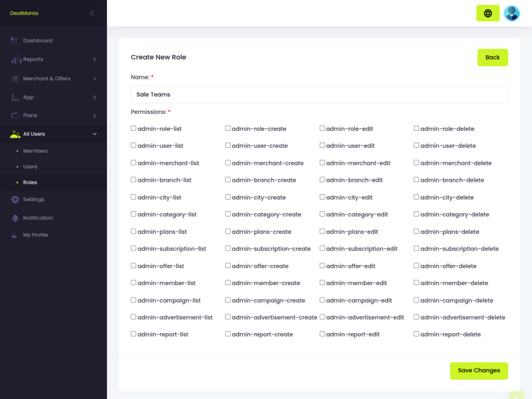This screenshot has height=399, width=532.
Task: Click the role Name input field
Action: pyautogui.click(x=319, y=95)
